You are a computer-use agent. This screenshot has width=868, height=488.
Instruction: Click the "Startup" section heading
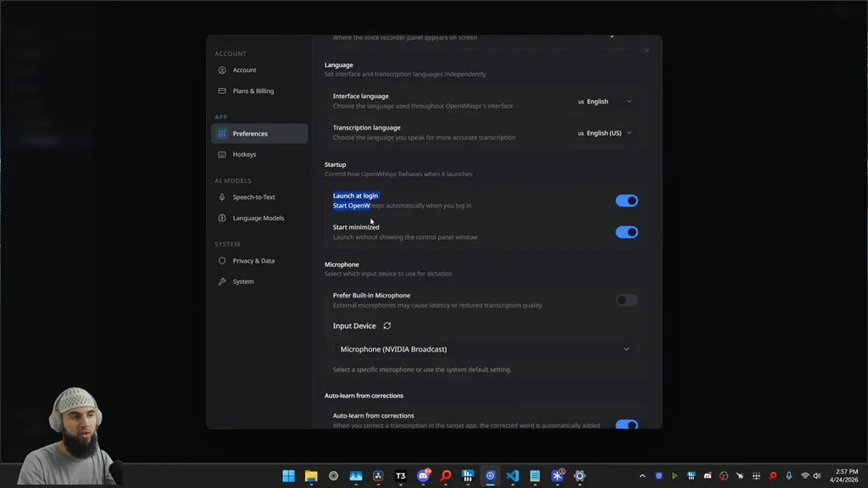336,165
